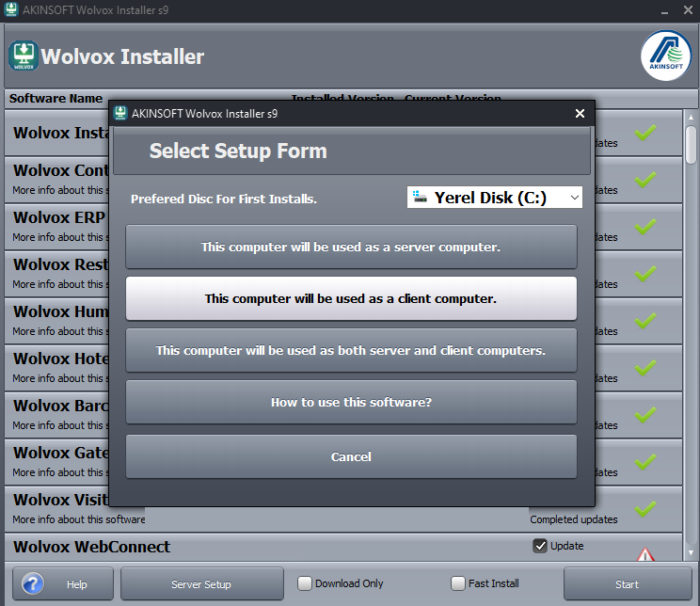Screen dimensions: 700x606
Task: Click the Wolvox Installer logo icon in header
Action: tap(24, 56)
